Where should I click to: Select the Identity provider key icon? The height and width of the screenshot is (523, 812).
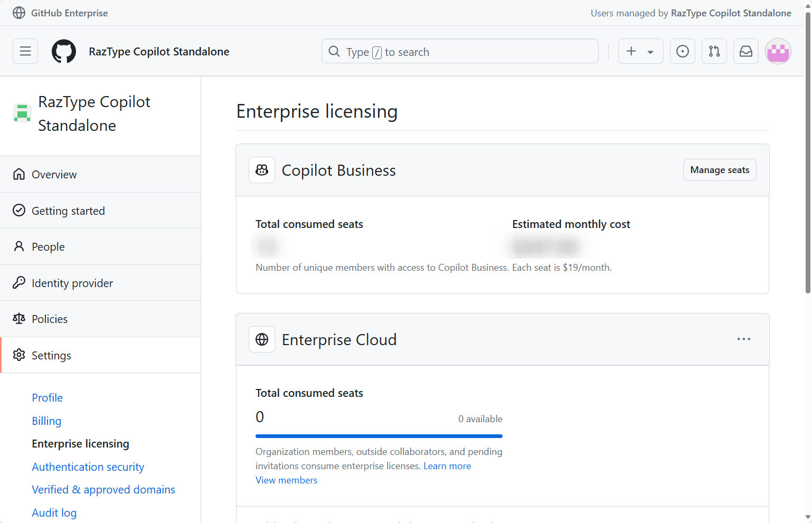19,282
